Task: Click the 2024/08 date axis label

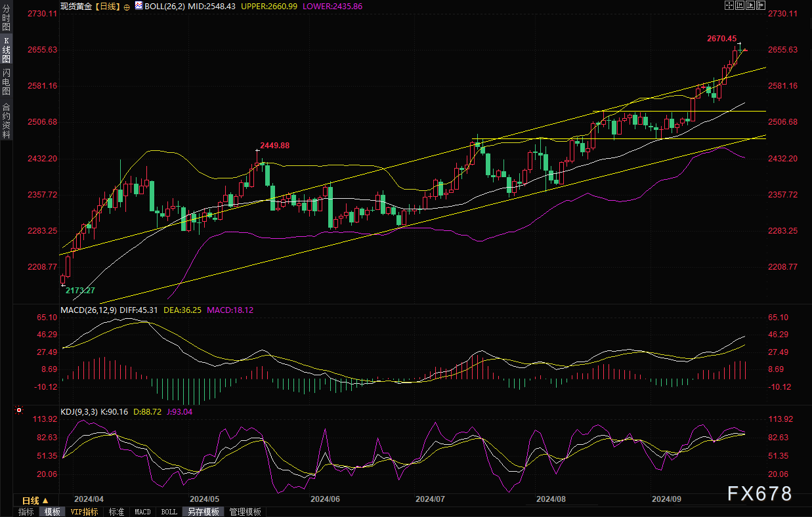Action: point(551,499)
